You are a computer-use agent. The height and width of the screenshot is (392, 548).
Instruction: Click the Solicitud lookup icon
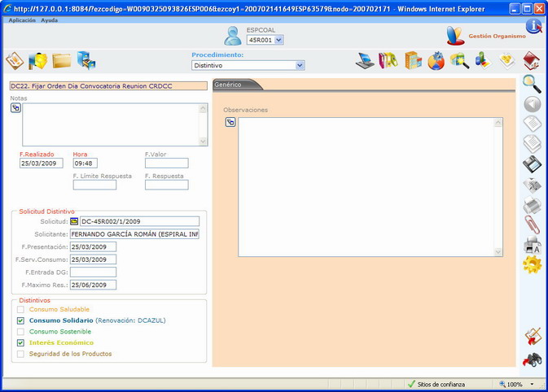pyautogui.click(x=74, y=221)
